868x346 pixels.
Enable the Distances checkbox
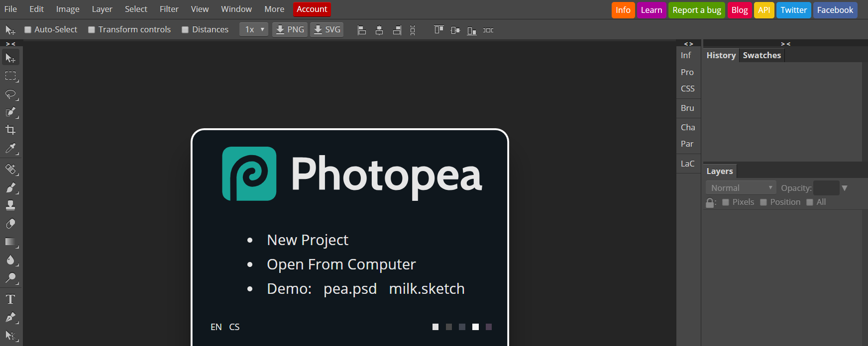pos(185,30)
